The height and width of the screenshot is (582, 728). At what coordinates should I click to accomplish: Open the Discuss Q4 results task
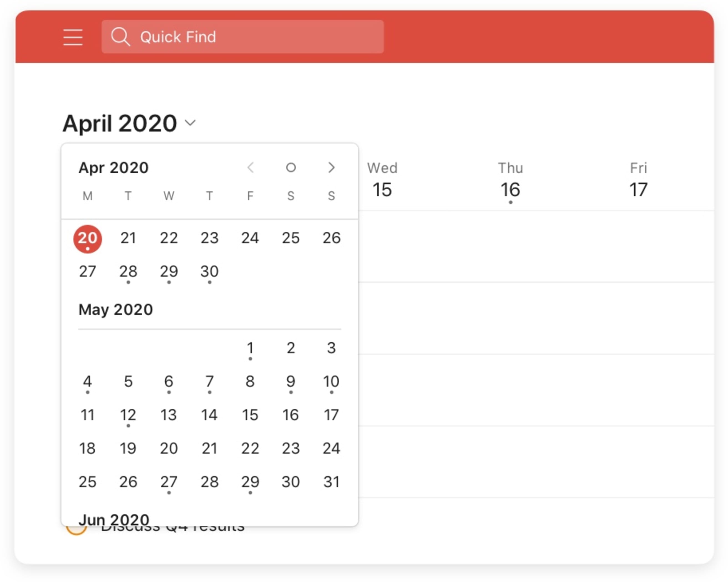click(x=172, y=529)
